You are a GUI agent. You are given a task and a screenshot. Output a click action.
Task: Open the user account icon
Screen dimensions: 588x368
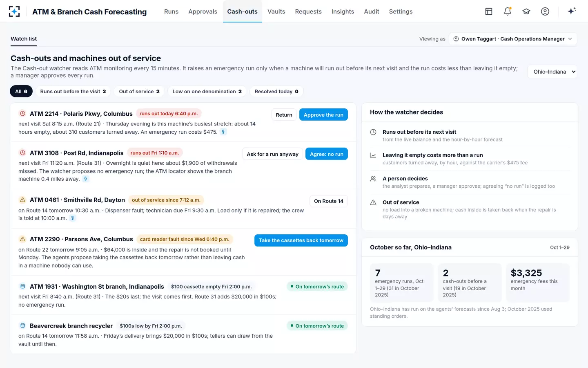[x=545, y=11]
